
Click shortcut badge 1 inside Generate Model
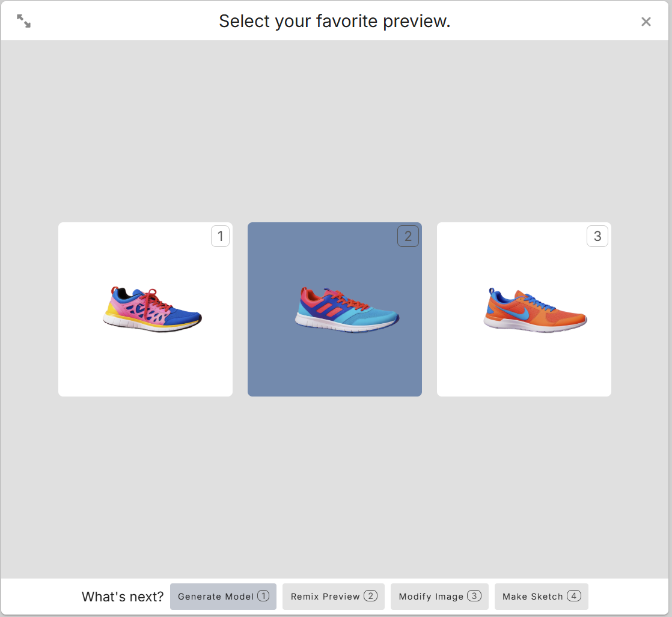pyautogui.click(x=263, y=595)
